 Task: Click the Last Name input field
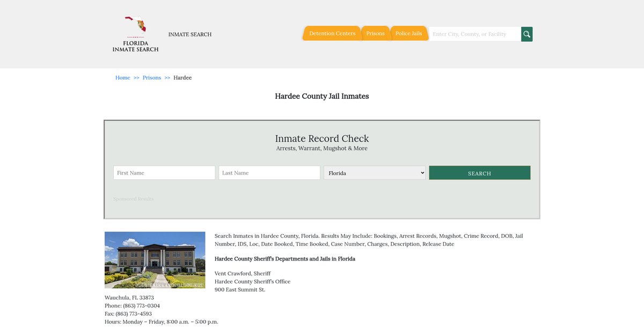pos(269,173)
